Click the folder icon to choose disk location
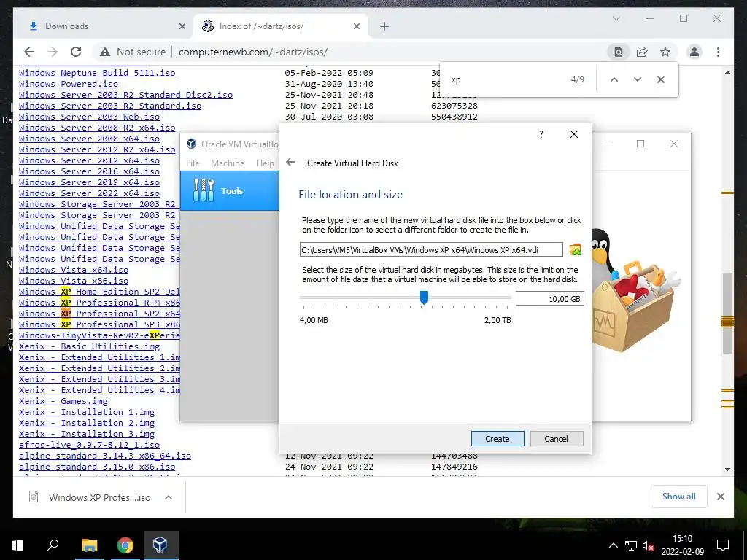 pyautogui.click(x=576, y=249)
